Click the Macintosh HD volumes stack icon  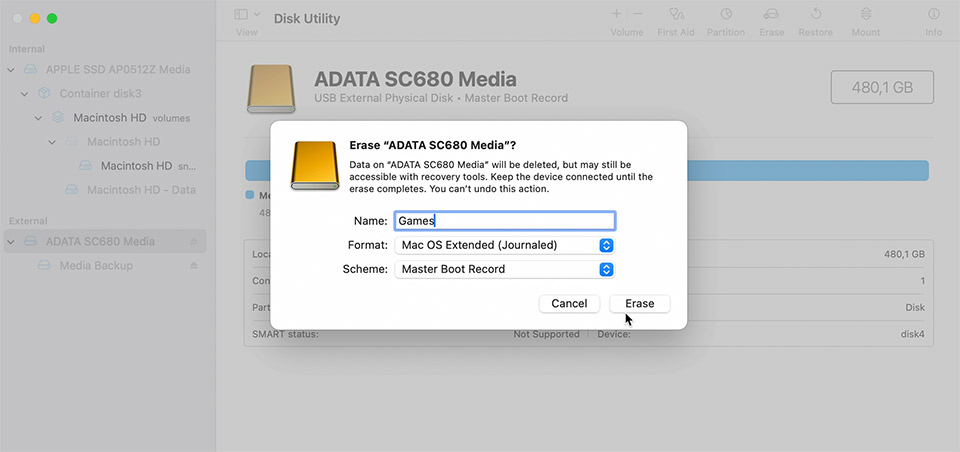point(58,118)
